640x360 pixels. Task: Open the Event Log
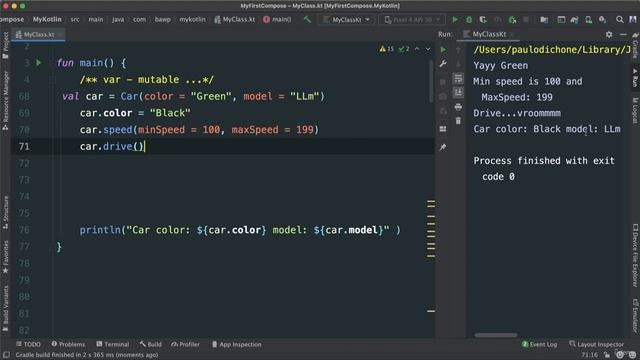539,344
